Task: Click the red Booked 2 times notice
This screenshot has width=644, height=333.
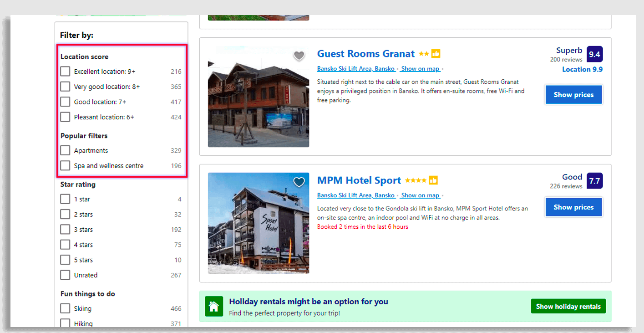Action: [363, 227]
